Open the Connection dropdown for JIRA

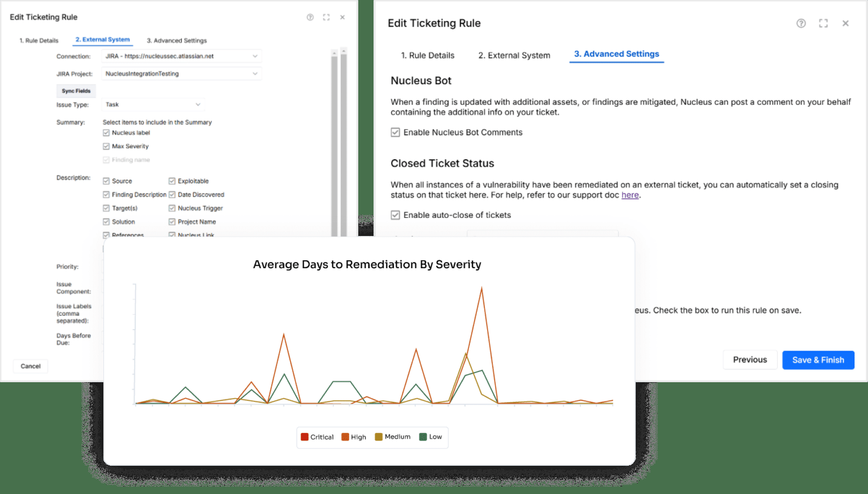point(181,56)
